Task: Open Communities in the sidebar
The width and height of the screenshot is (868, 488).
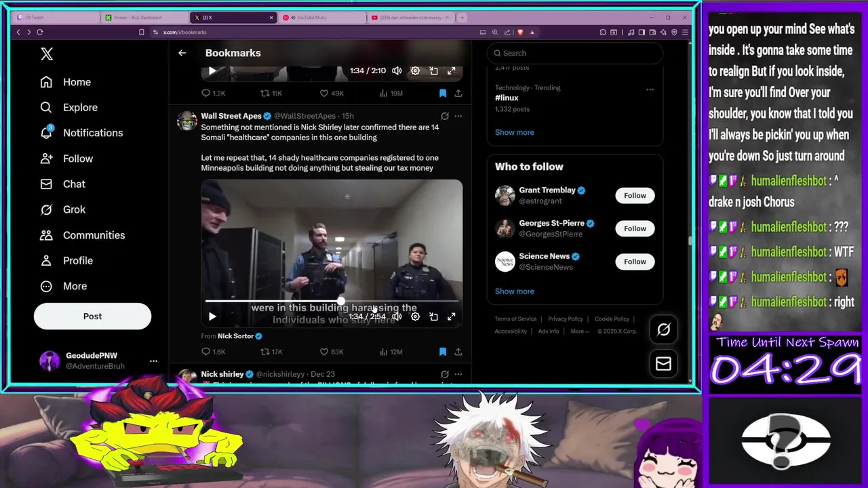Action: (x=83, y=235)
